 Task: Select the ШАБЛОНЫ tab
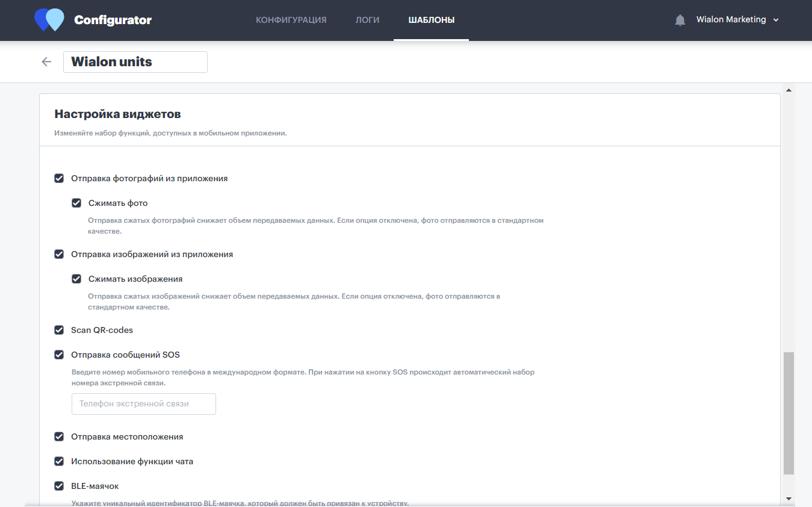(x=431, y=20)
